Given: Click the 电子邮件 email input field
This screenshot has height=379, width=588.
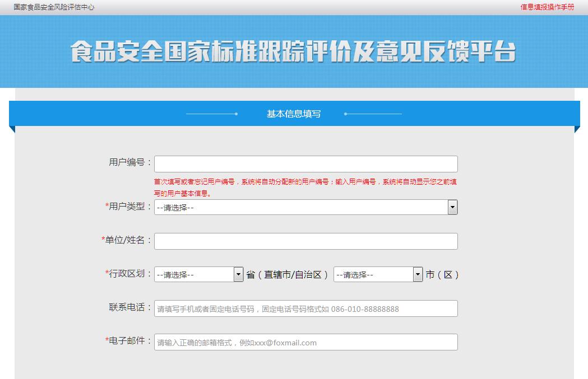Looking at the screenshot, I should (305, 342).
